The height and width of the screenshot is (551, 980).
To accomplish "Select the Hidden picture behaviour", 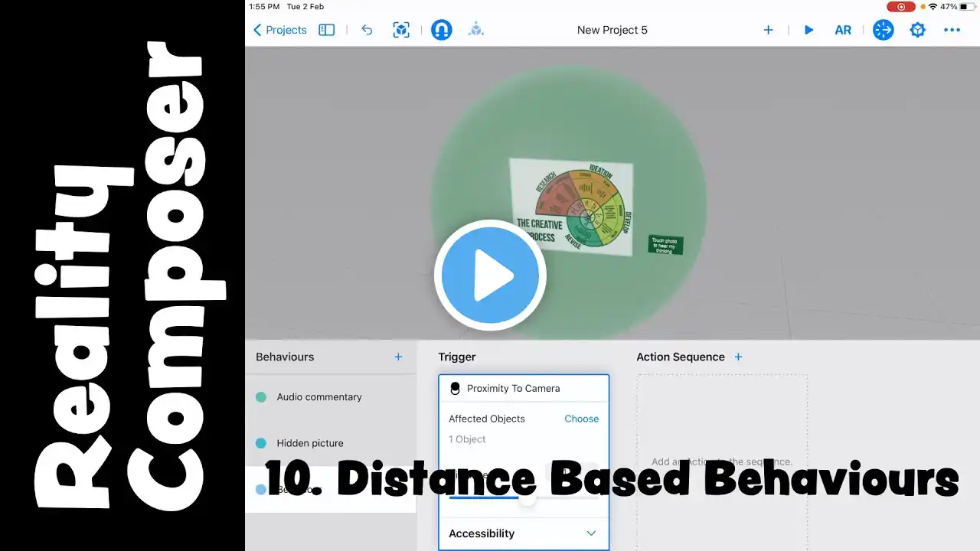I will coord(331,443).
